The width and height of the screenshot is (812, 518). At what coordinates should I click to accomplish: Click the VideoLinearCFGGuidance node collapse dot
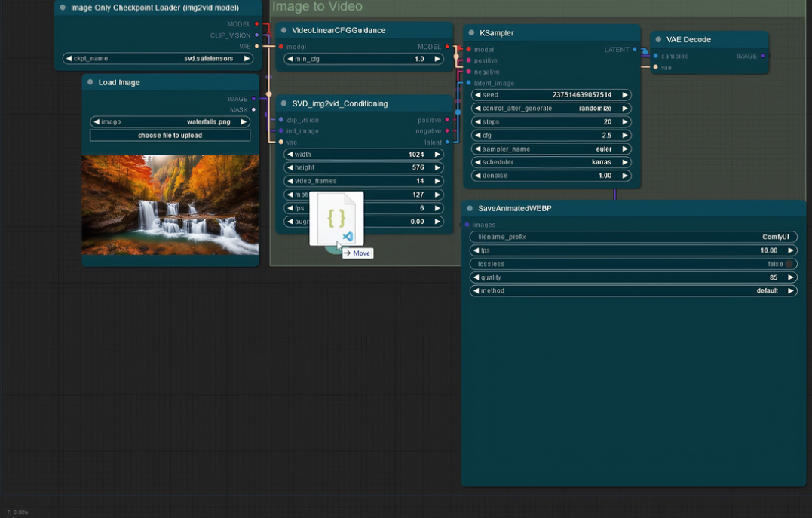point(283,30)
